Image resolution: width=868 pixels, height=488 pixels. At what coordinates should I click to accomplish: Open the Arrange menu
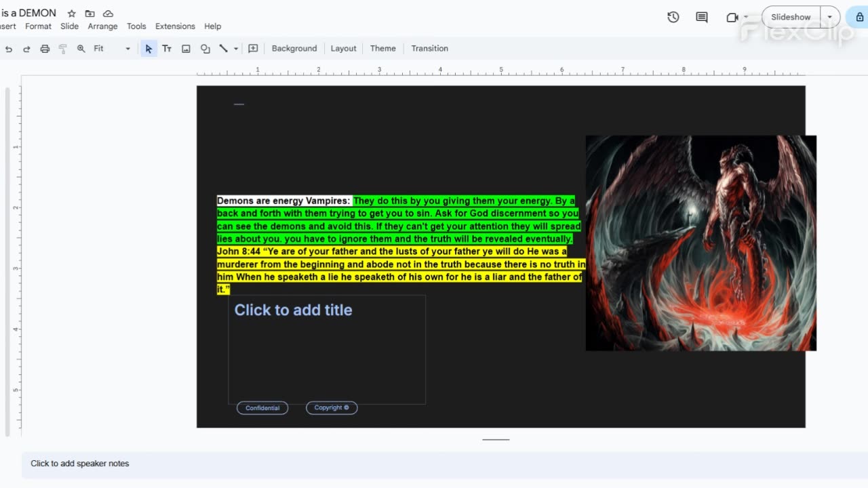pos(102,26)
